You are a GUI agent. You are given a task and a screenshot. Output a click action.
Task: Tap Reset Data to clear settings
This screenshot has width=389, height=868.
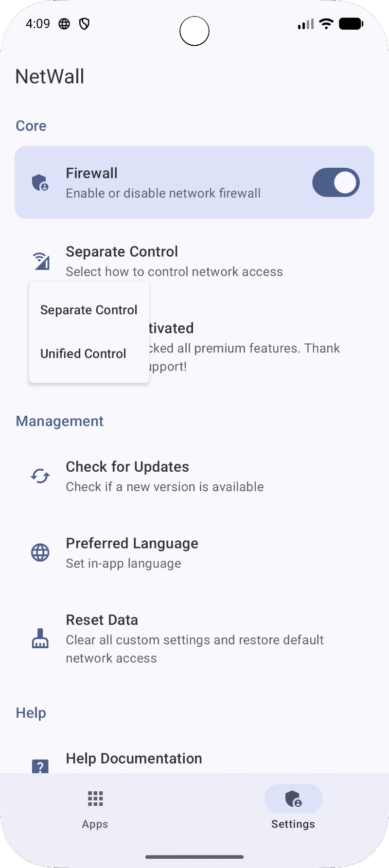click(x=194, y=638)
